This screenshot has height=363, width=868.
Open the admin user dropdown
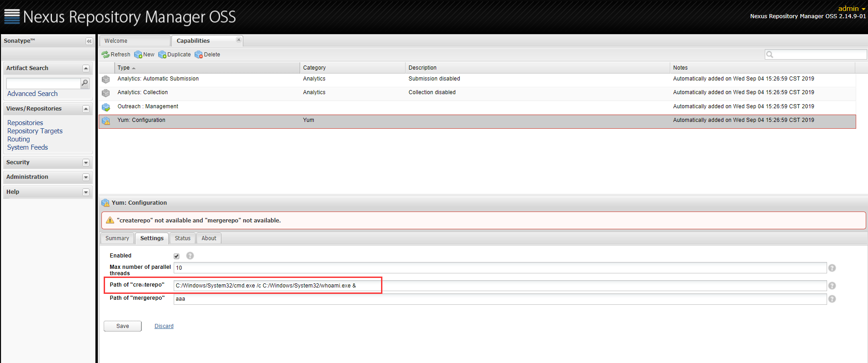[851, 9]
